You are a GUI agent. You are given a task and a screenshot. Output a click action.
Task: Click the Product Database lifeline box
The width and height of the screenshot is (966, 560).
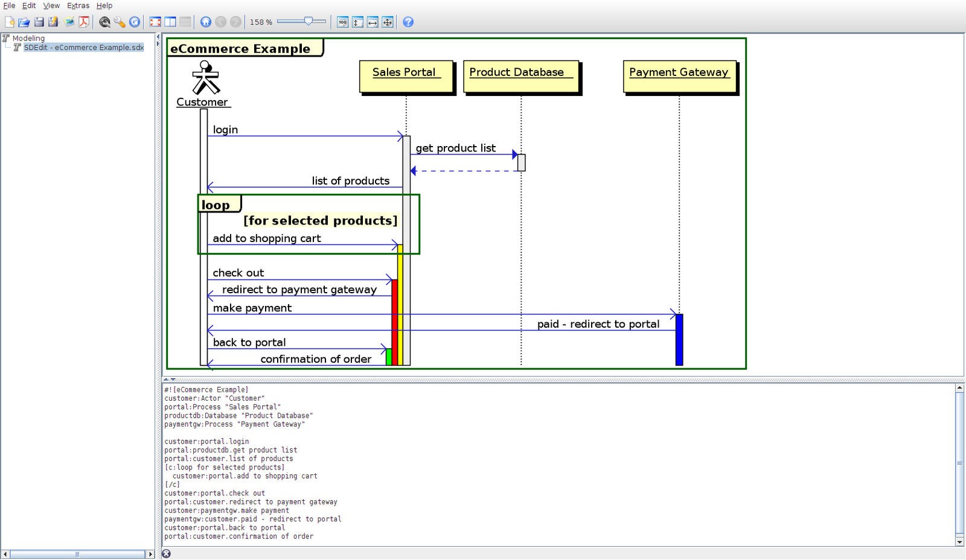tap(521, 76)
